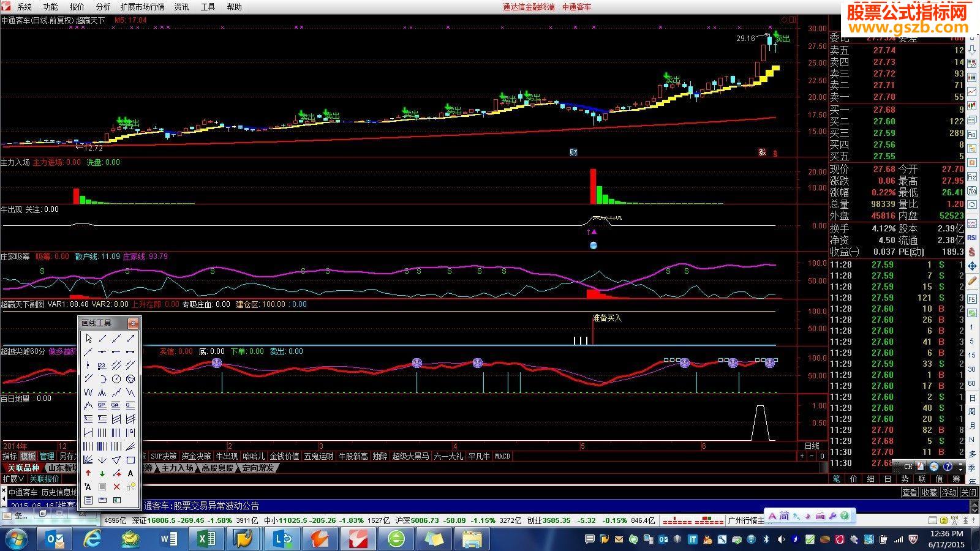Select the 金钱价值 indicator tab
Image resolution: width=980 pixels, height=551 pixels.
click(x=284, y=456)
